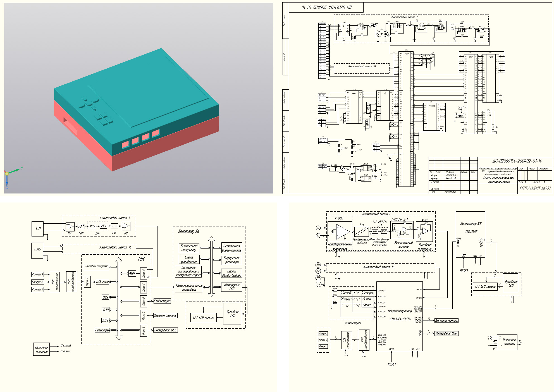
Task: Click the 'Порты ввода-вывода' block
Action: pos(231,273)
